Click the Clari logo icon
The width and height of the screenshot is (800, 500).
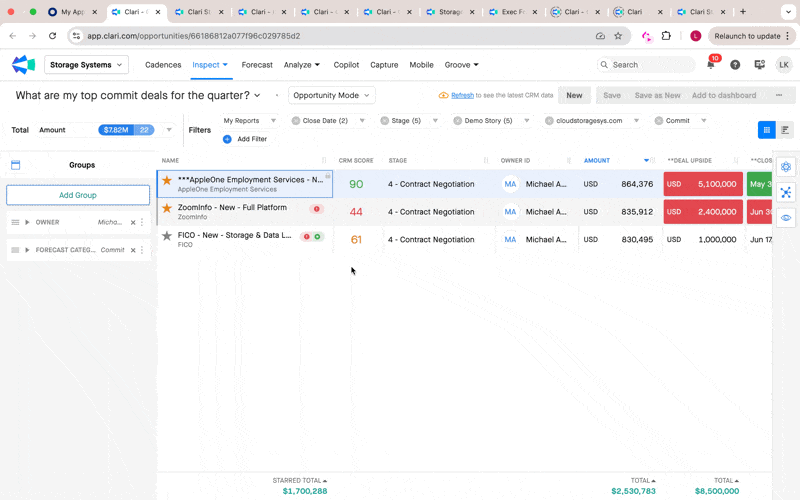[23, 65]
